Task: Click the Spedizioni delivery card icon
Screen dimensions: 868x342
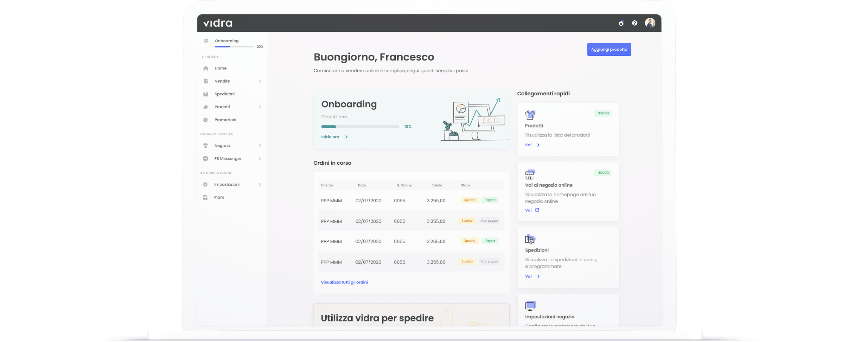Action: (x=530, y=239)
